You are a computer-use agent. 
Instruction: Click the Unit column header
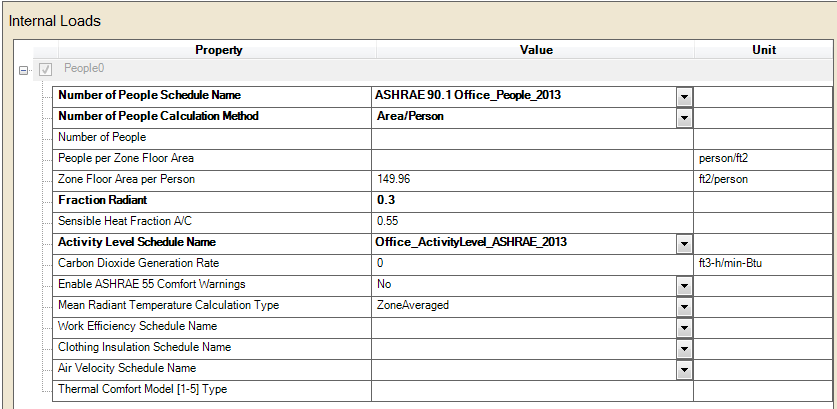[763, 50]
